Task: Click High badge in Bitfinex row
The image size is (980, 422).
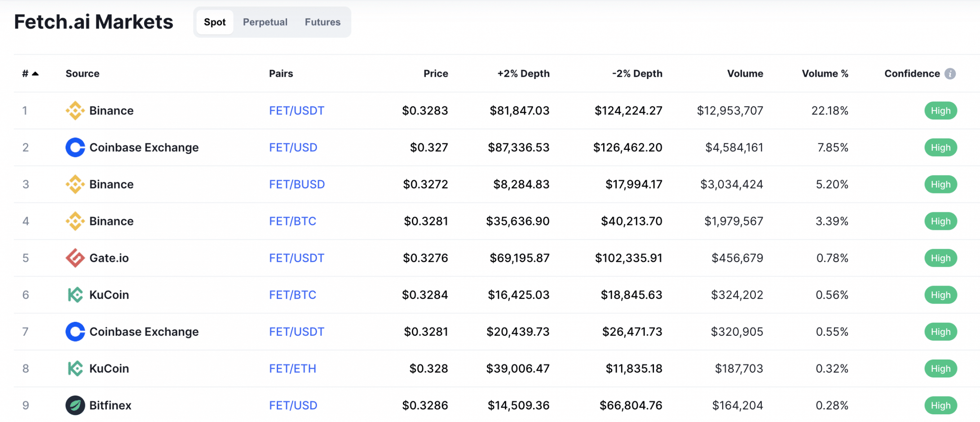Action: click(940, 405)
